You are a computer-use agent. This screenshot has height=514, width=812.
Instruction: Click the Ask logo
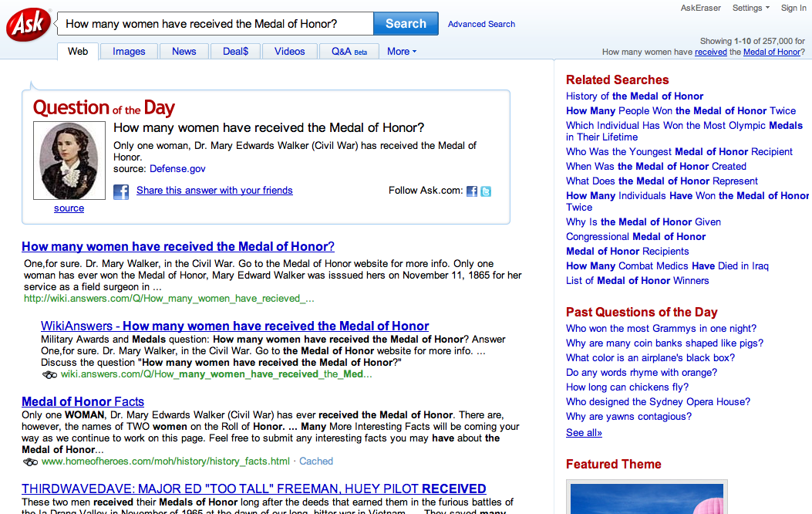pyautogui.click(x=28, y=25)
